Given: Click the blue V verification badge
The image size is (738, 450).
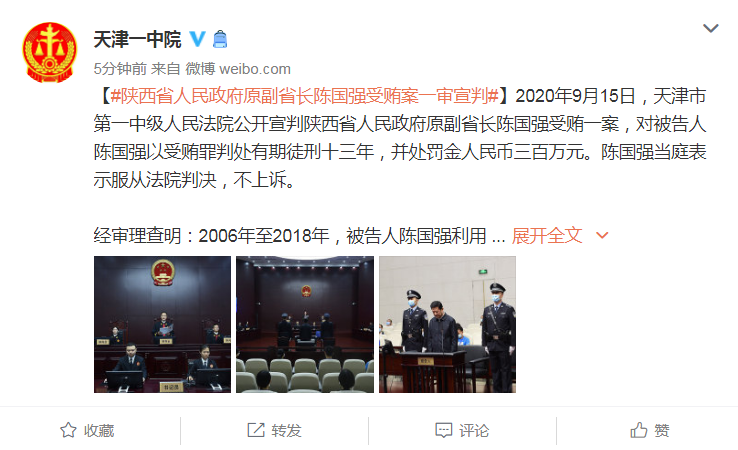Looking at the screenshot, I should coord(197,39).
